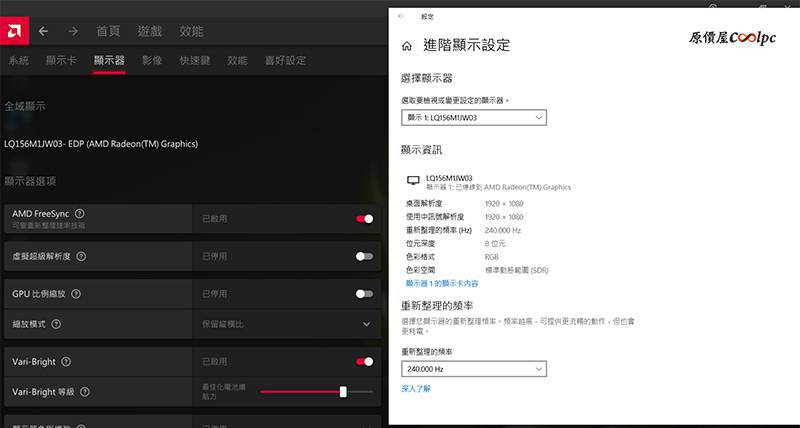
Task: Click the 最佳化電池續航力 label
Action: (x=224, y=392)
